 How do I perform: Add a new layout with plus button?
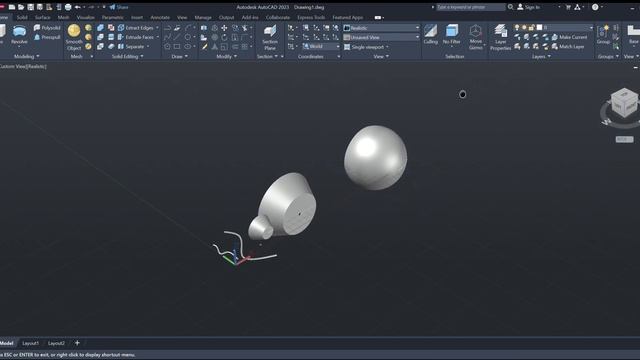[x=77, y=343]
